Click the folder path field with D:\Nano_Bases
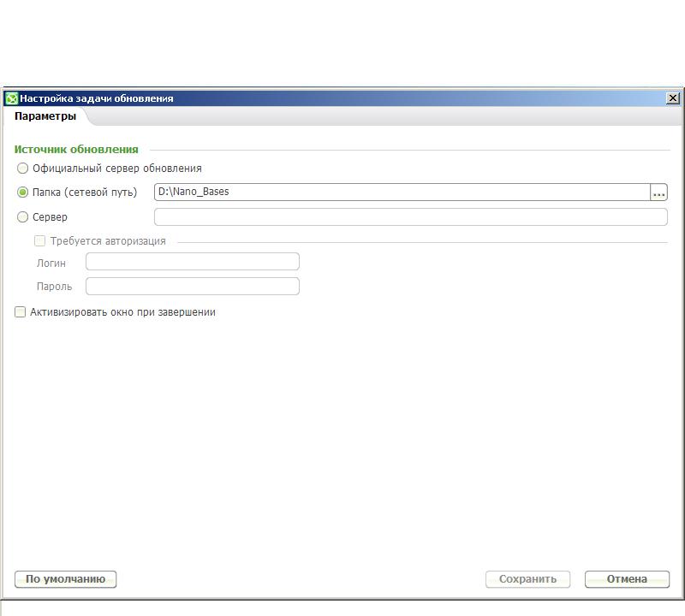This screenshot has width=685, height=616. coord(401,192)
